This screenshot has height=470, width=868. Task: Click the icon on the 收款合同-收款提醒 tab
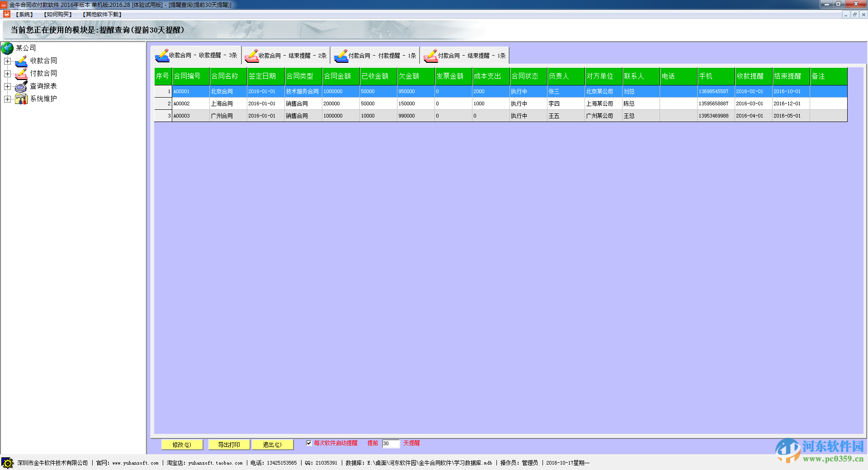tap(162, 56)
